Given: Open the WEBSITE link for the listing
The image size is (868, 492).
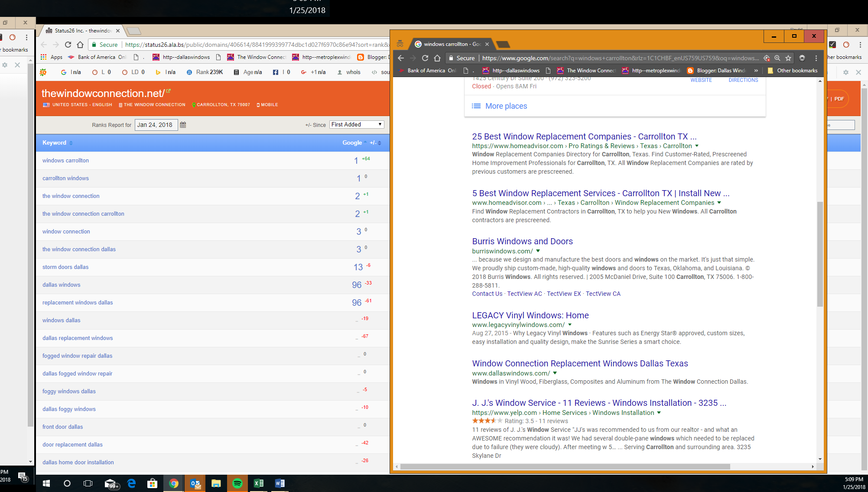Looking at the screenshot, I should pos(701,80).
